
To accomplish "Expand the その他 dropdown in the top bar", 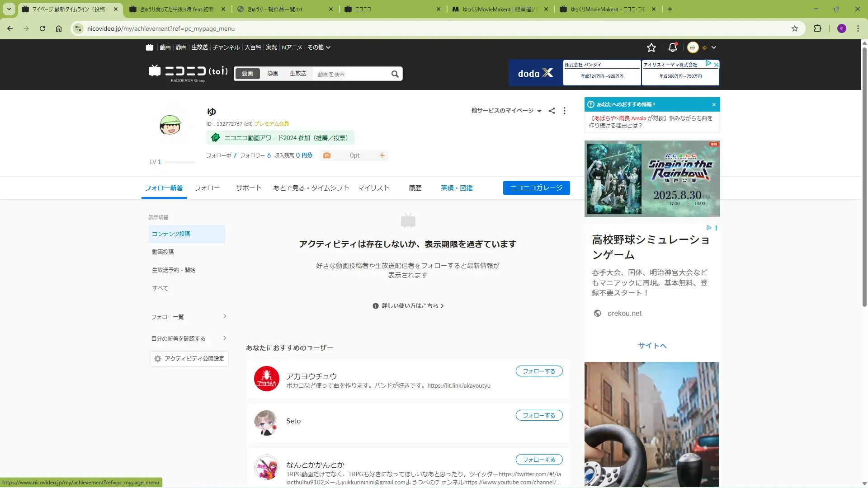I will (319, 47).
